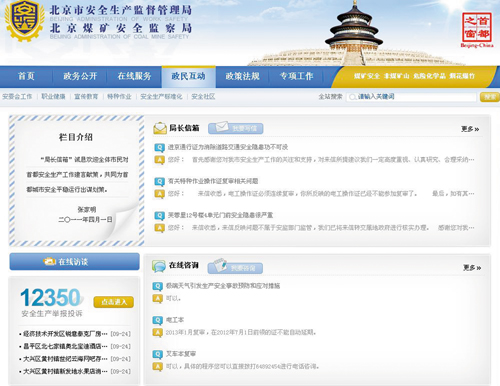Open report 大兴区黄村镇世纪云海网吧
The image size is (500, 386).
click(x=65, y=359)
